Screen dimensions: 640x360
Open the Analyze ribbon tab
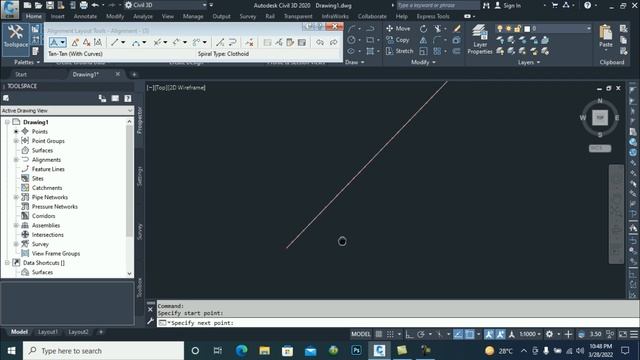143,16
